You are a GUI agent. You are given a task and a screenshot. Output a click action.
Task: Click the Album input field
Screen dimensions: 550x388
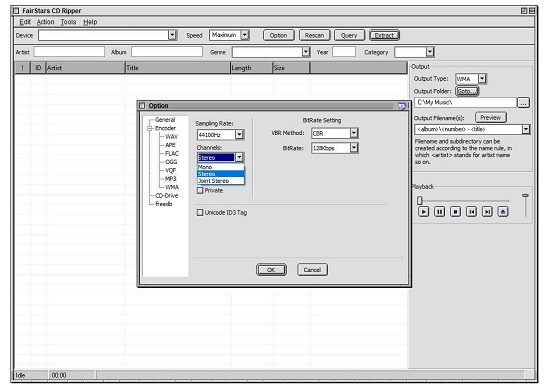coord(167,52)
